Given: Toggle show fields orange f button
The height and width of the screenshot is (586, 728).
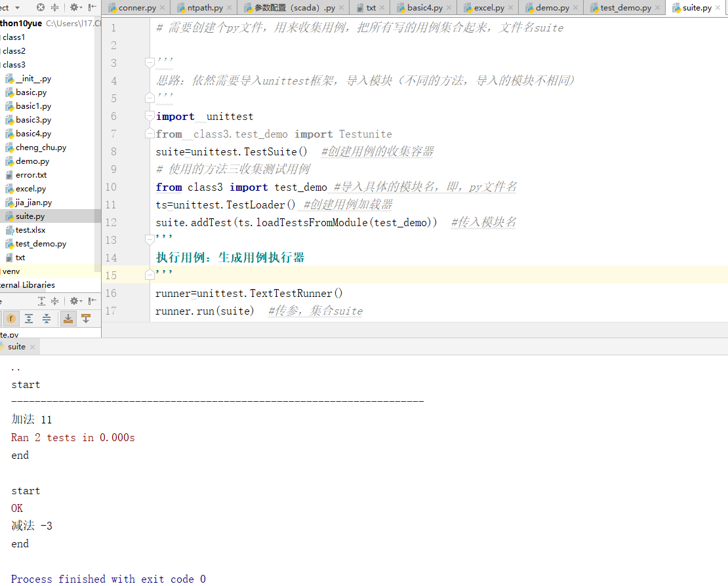Looking at the screenshot, I should (11, 319).
